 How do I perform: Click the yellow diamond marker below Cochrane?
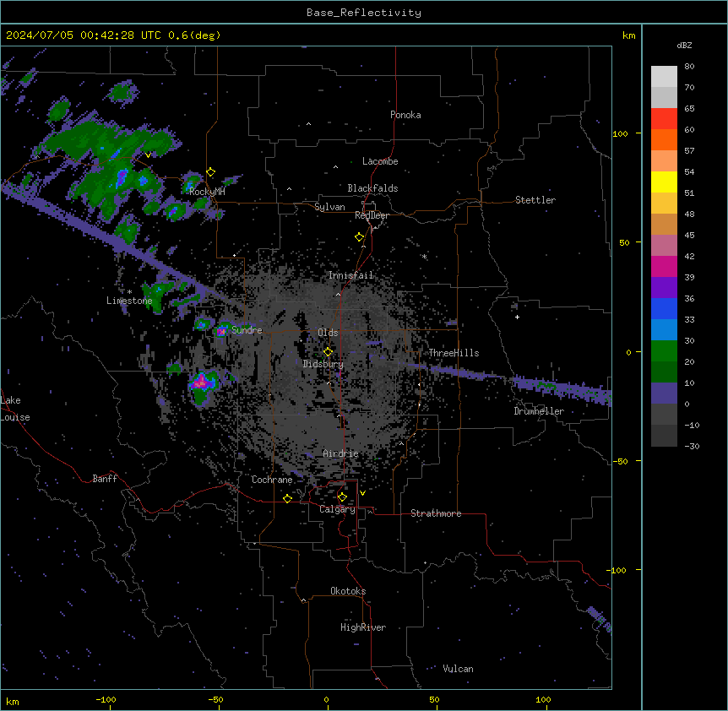(x=287, y=498)
